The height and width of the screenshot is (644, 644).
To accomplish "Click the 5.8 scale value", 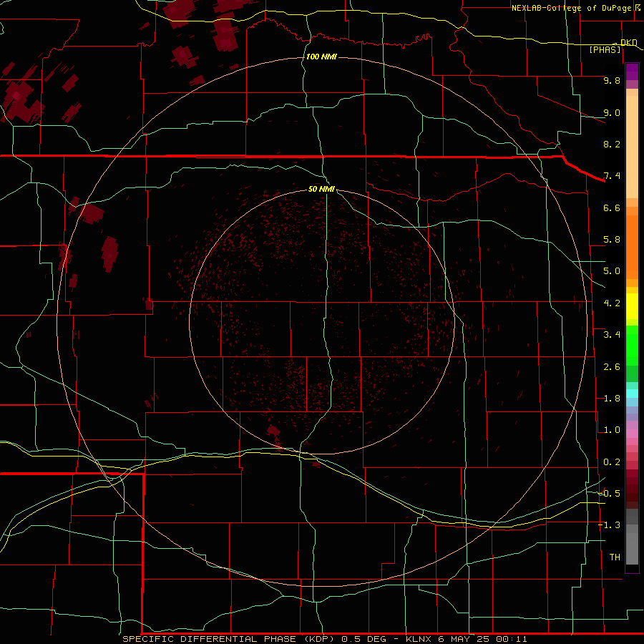I will [x=612, y=240].
